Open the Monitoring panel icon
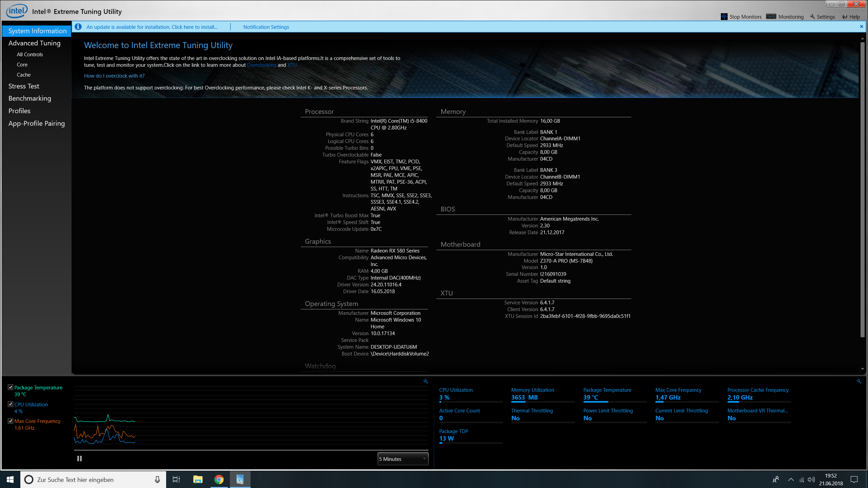The image size is (868, 488). (x=771, y=17)
